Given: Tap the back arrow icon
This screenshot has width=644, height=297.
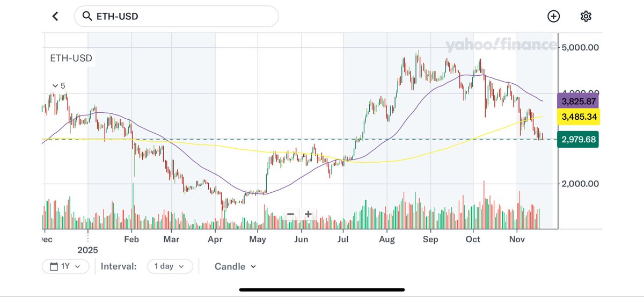Looking at the screenshot, I should tap(55, 17).
